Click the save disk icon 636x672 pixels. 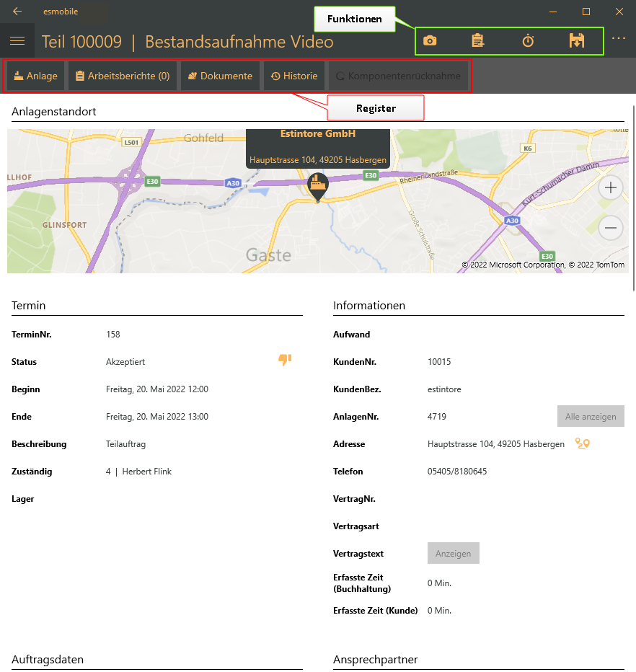576,41
